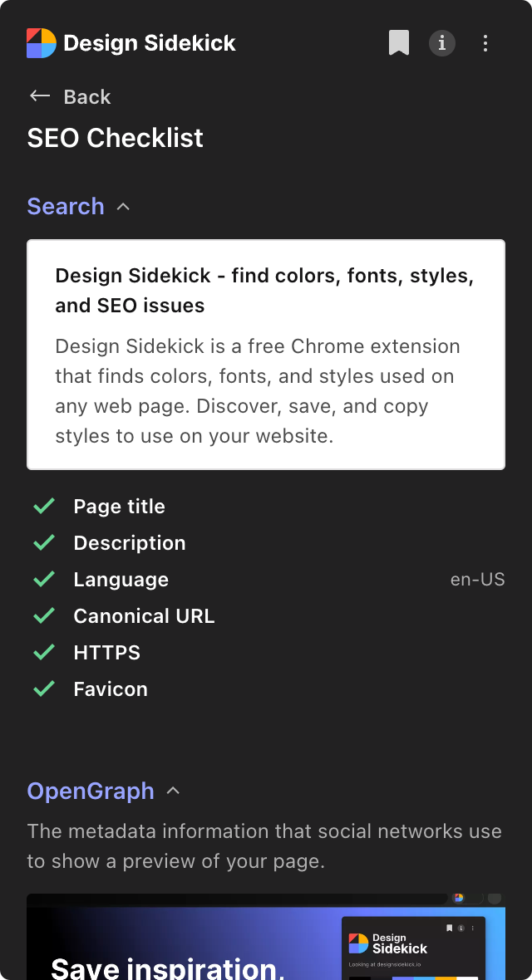
Task: Click the Page title check indicator
Action: pyautogui.click(x=44, y=506)
